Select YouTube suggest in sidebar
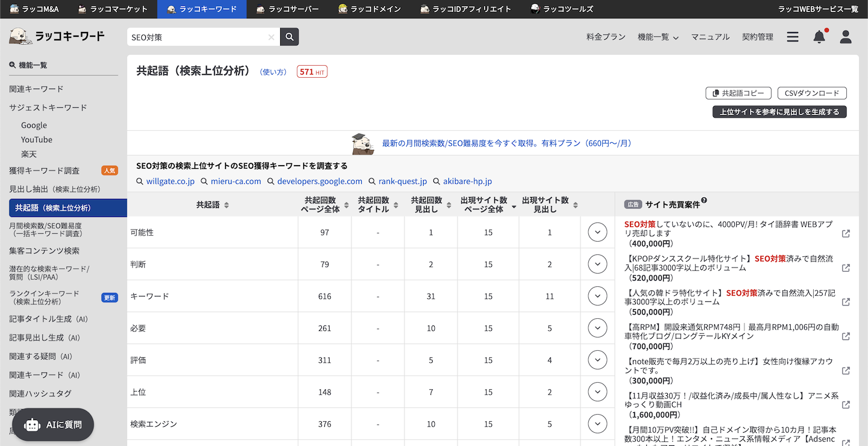Image resolution: width=868 pixels, height=446 pixels. [x=37, y=139]
